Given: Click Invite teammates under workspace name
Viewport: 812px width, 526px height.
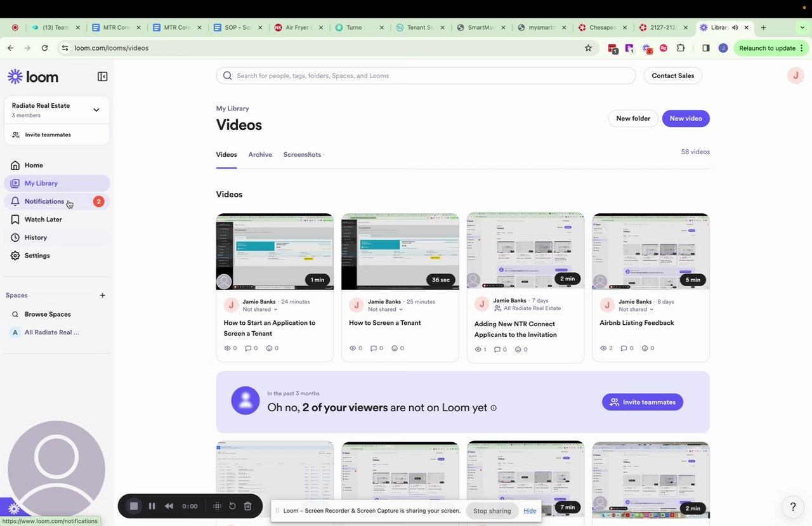Looking at the screenshot, I should click(x=48, y=135).
